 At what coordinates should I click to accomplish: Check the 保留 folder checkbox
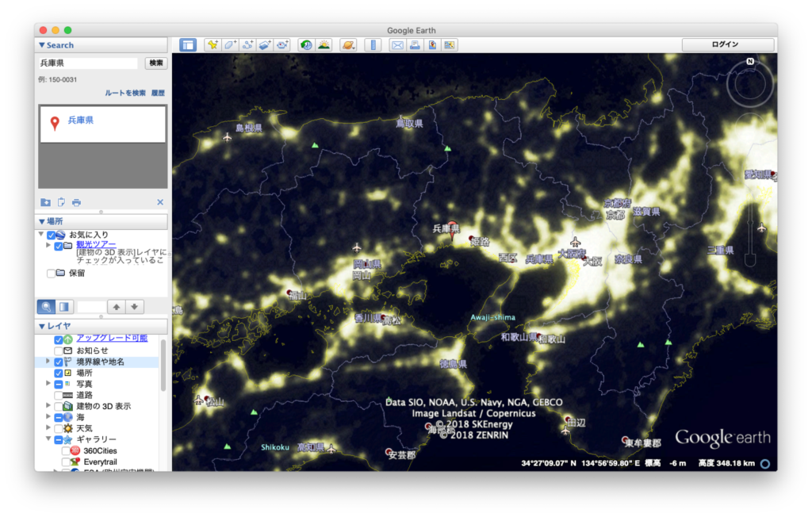(x=52, y=273)
